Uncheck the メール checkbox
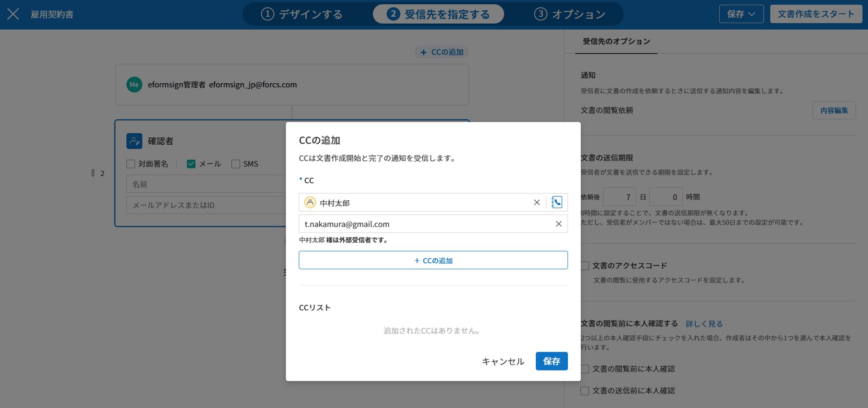 pos(191,164)
